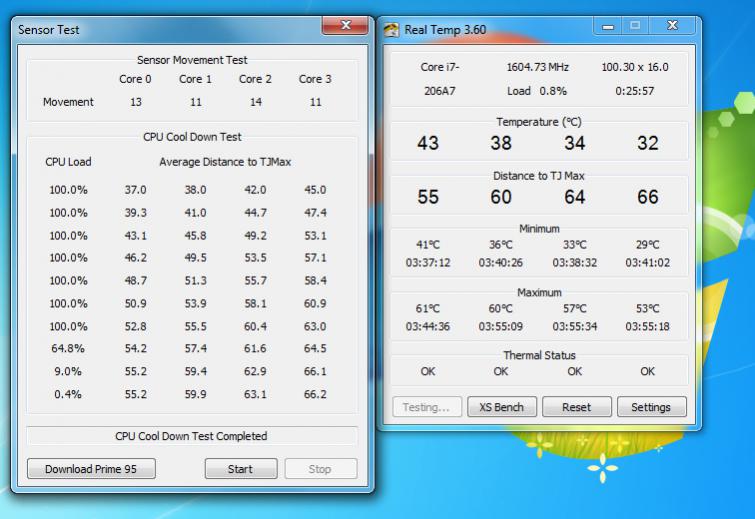This screenshot has height=519, width=755.
Task: Click the CPU Load column label
Action: [x=68, y=162]
